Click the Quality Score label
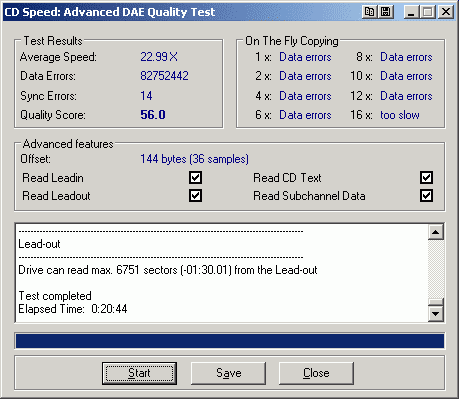The height and width of the screenshot is (399, 459). (x=53, y=115)
